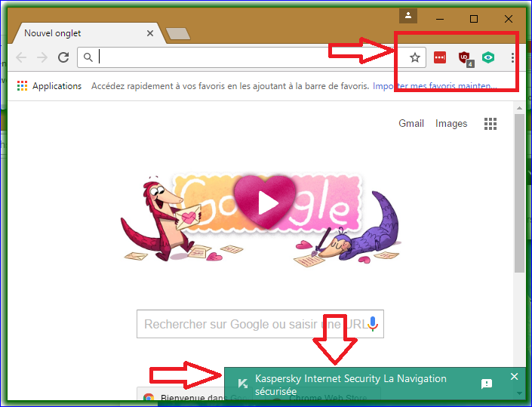Open the Google apps grid
The width and height of the screenshot is (532, 407).
pos(490,124)
